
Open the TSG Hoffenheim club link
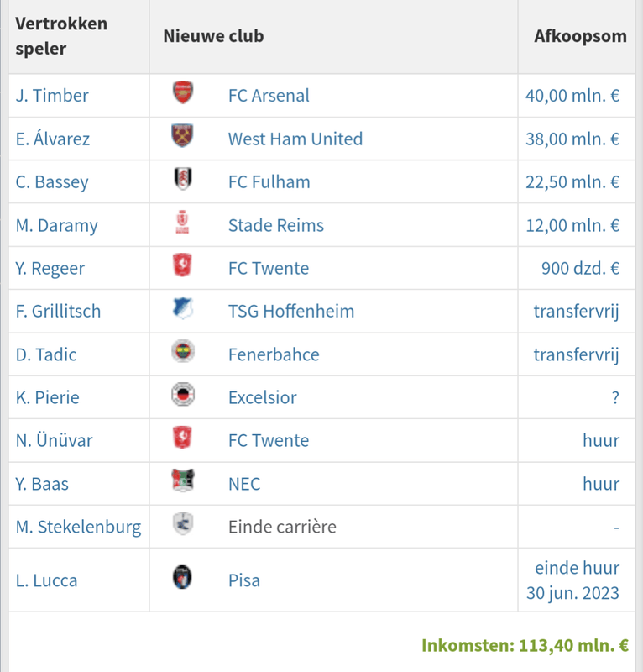tap(291, 311)
